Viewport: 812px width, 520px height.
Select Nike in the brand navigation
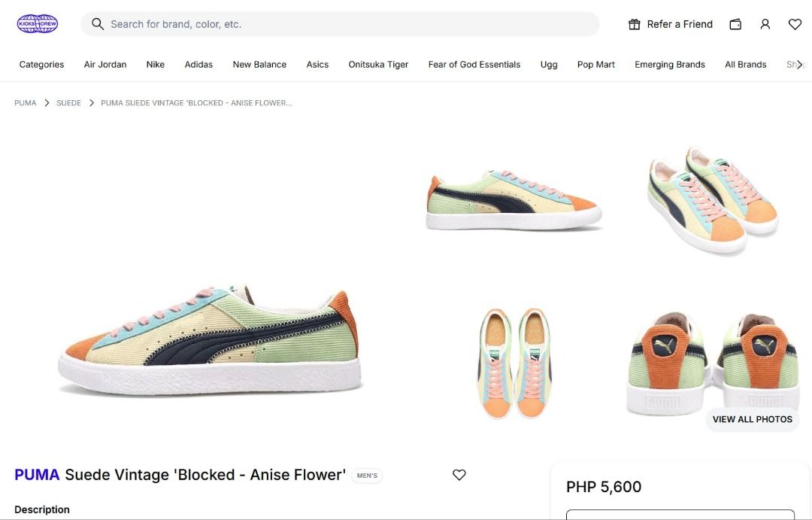155,64
